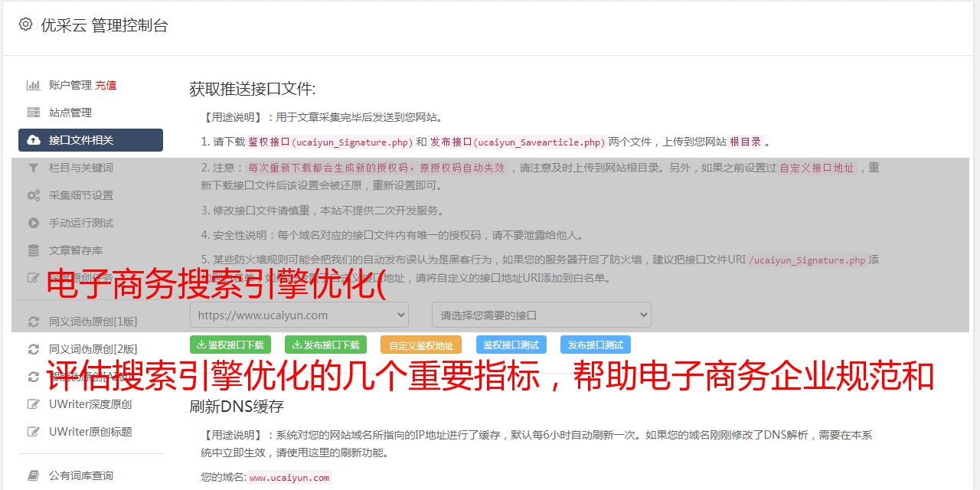The height and width of the screenshot is (490, 980).
Task: Select the 接口文件相关 sidebar item
Action: click(90, 140)
